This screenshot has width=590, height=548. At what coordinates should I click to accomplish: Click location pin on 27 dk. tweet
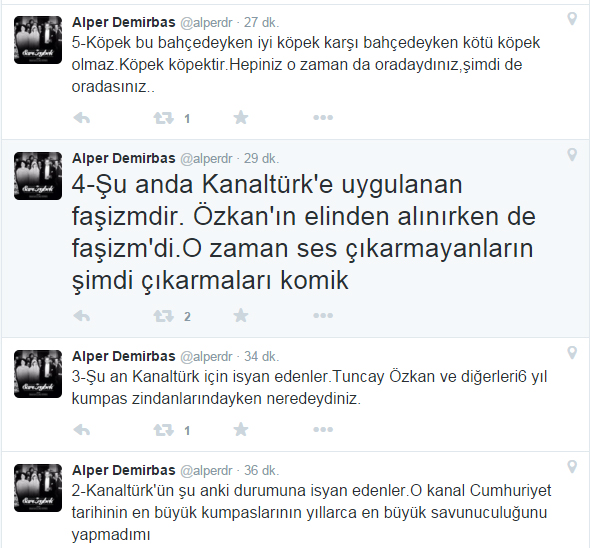click(572, 18)
